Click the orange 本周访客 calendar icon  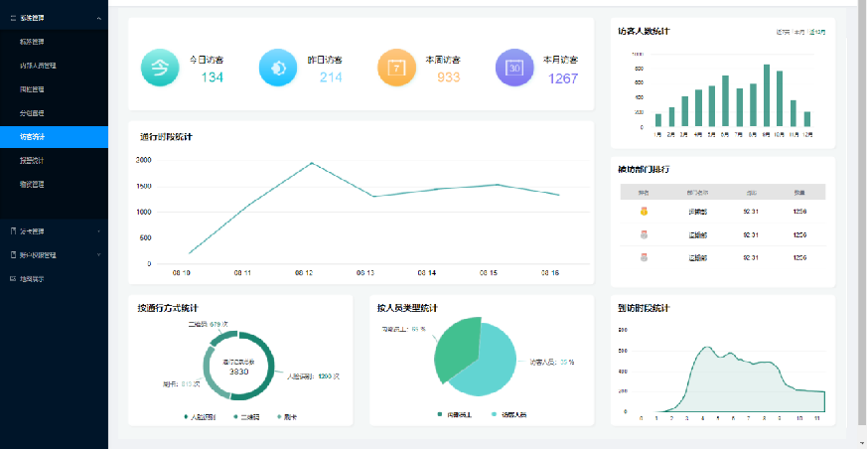point(395,69)
